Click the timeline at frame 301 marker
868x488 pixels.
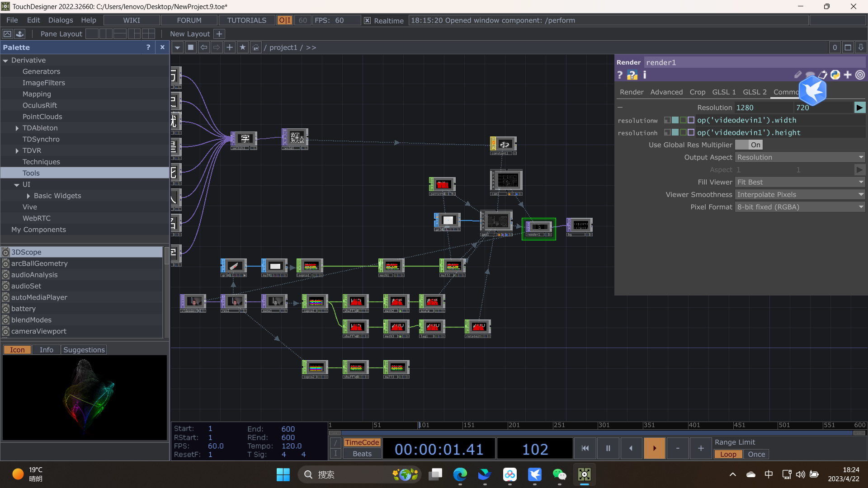[599, 426]
